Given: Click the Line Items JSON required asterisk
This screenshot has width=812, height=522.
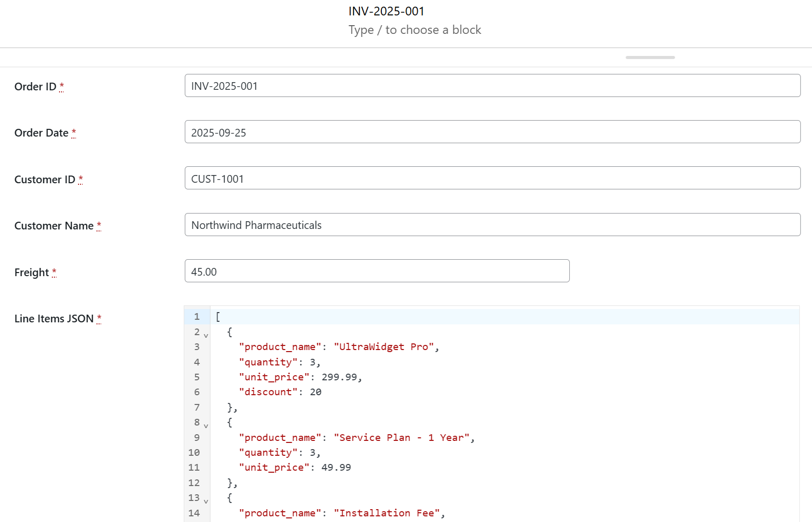Looking at the screenshot, I should pos(99,318).
